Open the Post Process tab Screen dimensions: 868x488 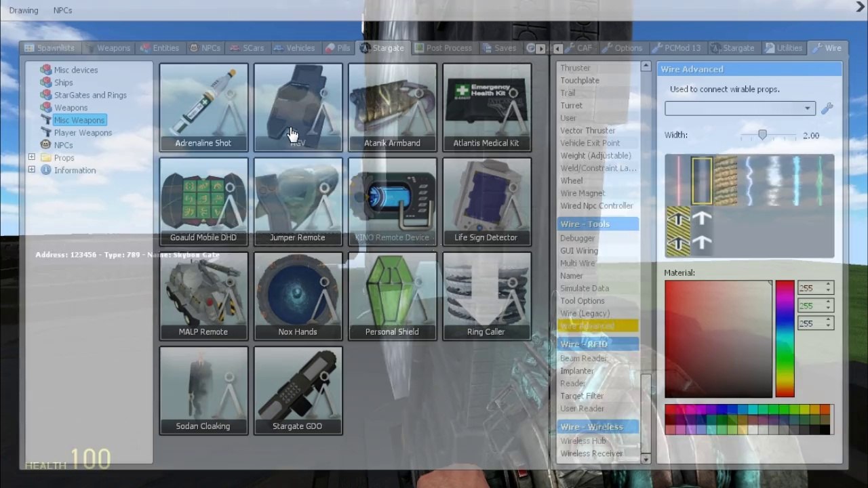443,48
